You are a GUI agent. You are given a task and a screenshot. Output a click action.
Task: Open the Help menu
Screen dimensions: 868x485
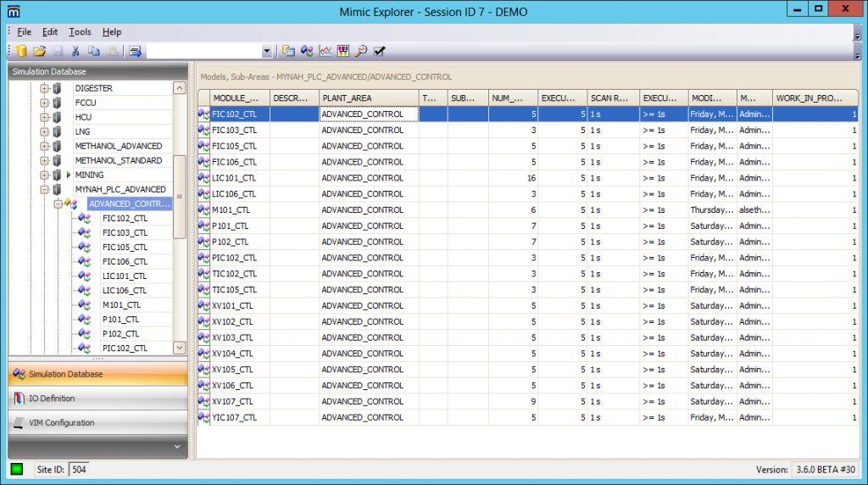coord(111,31)
